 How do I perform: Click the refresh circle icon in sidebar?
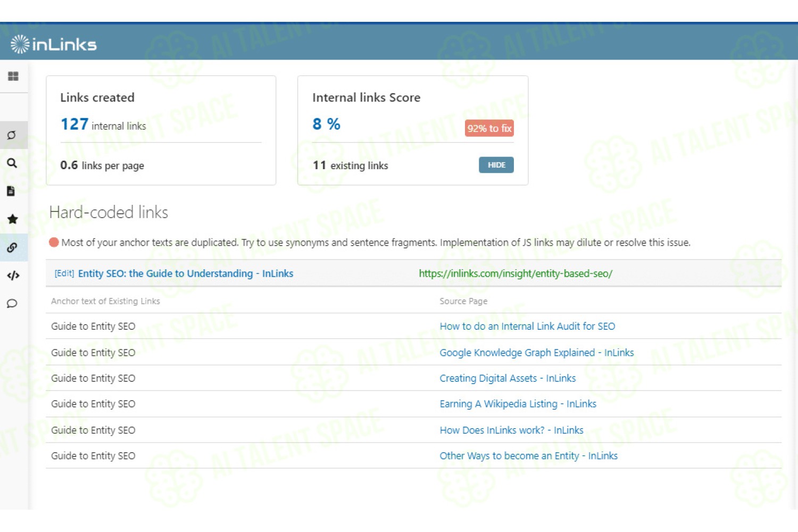tap(12, 135)
